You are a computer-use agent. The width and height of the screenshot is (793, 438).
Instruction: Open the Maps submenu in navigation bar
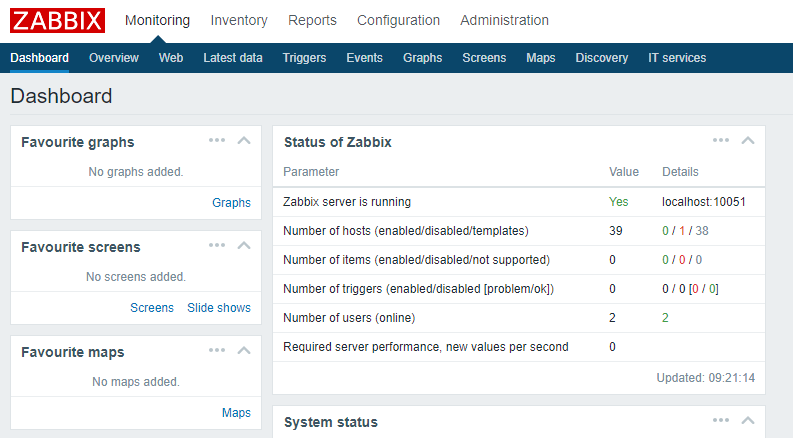pyautogui.click(x=541, y=58)
